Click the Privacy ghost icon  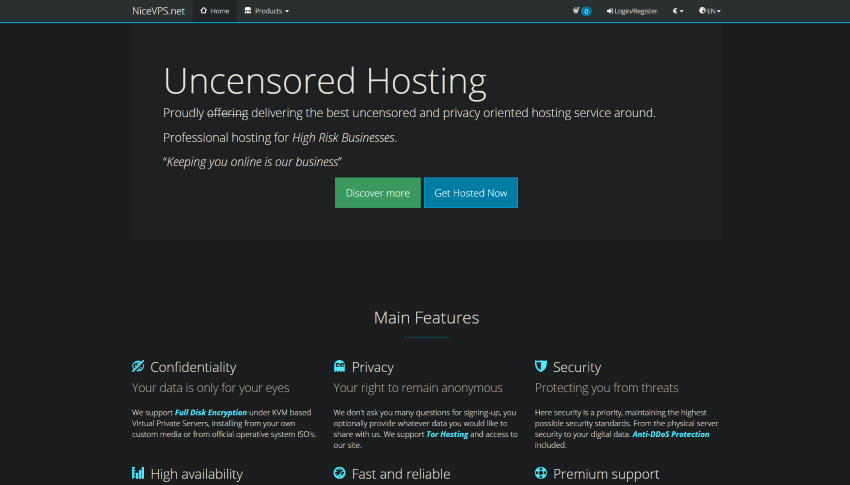[x=340, y=367]
